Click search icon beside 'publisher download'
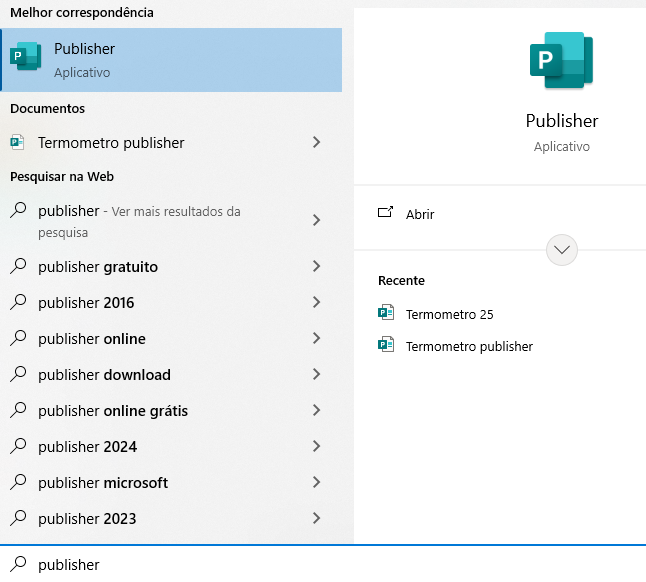This screenshot has height=582, width=646. pos(18,374)
